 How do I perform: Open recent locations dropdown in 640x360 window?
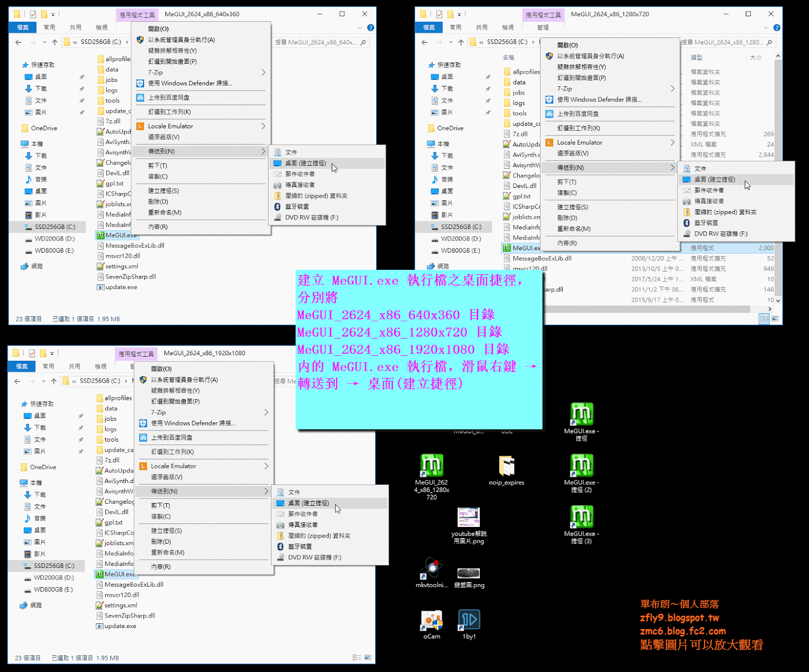point(44,42)
